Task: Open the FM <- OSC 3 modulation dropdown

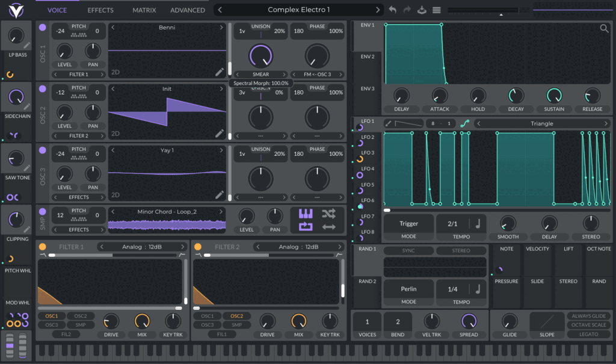Action: coord(317,75)
